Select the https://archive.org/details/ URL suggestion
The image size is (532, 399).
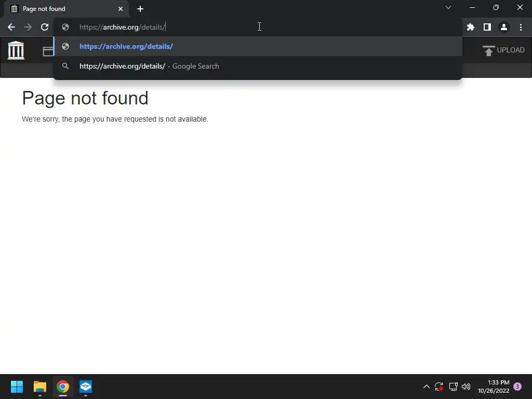pyautogui.click(x=258, y=46)
